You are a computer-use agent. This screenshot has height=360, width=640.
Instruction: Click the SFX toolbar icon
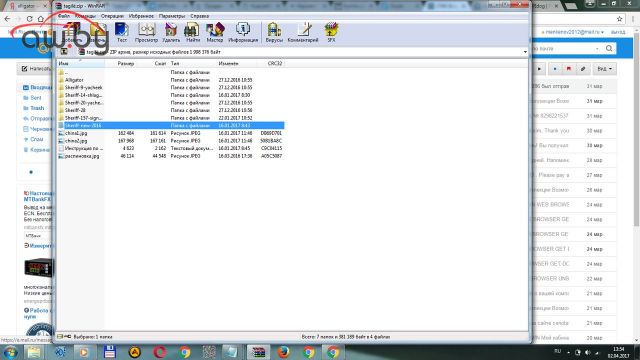[x=331, y=33]
